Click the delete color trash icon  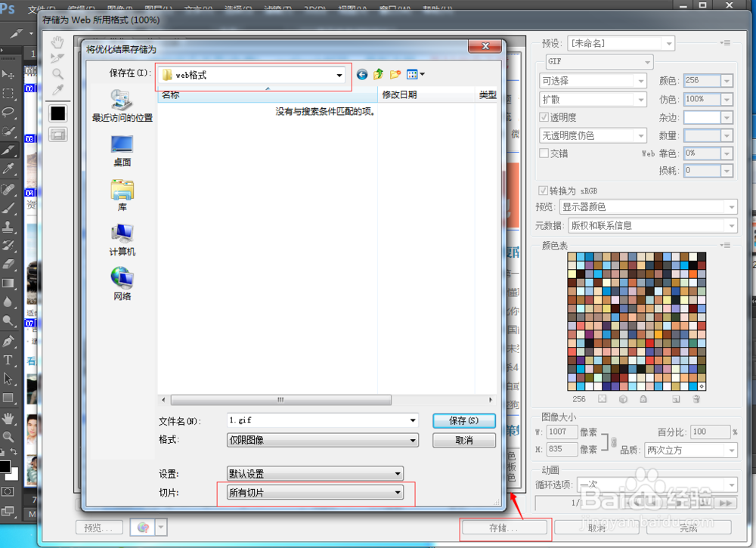coord(696,398)
